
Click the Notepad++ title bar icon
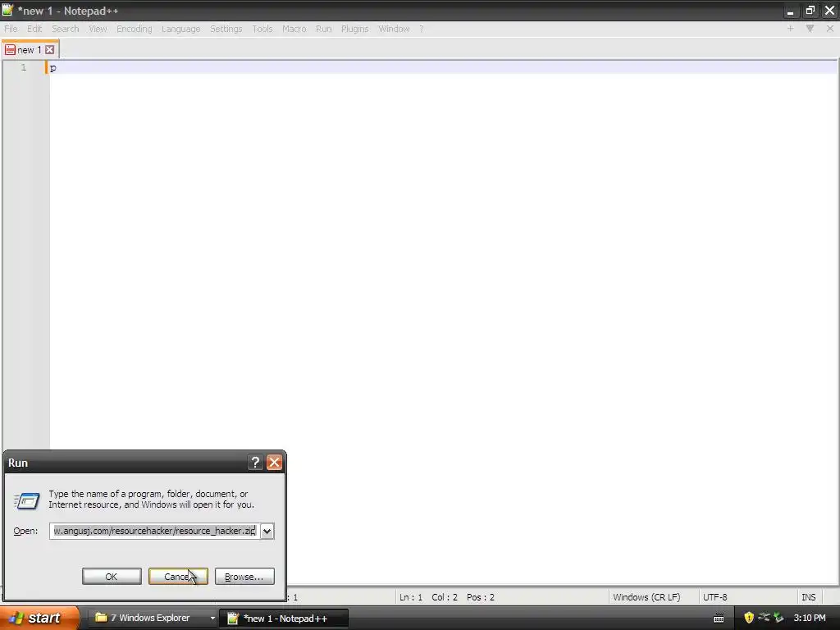point(7,10)
